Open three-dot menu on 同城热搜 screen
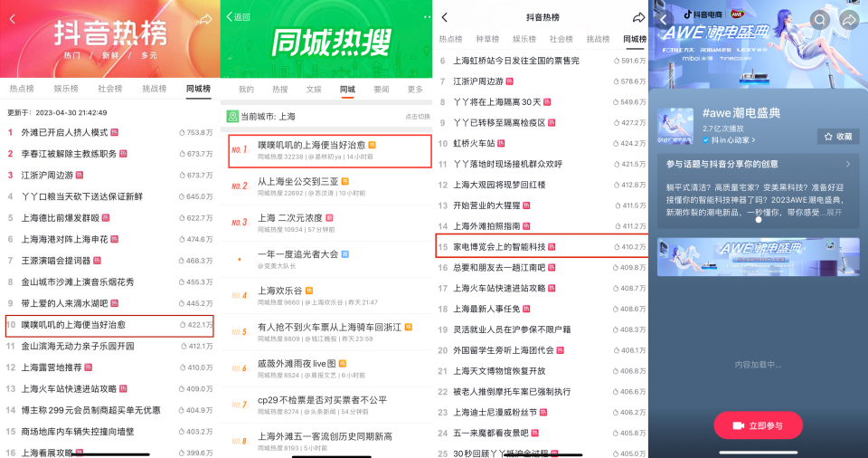Viewport: 868px width, 458px height. coord(427,17)
